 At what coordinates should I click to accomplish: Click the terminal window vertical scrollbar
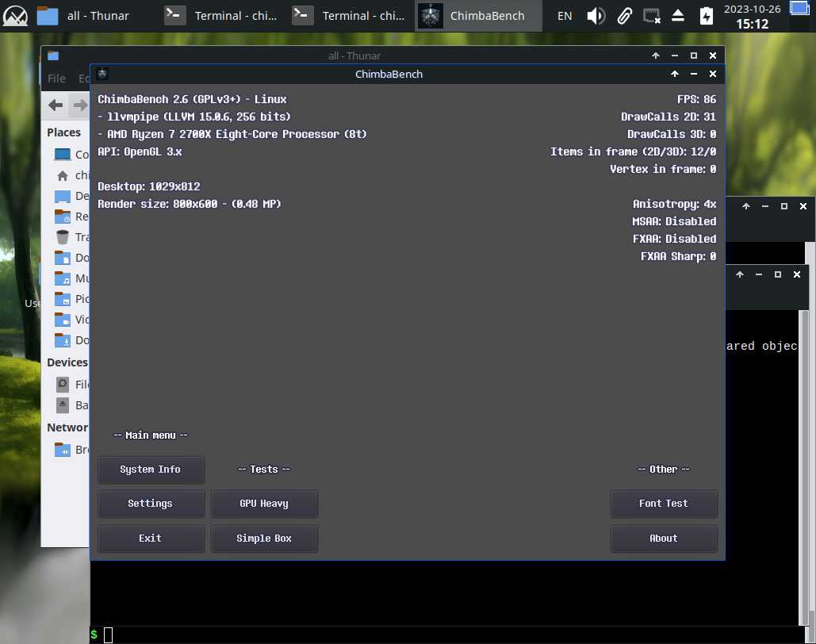804,467
